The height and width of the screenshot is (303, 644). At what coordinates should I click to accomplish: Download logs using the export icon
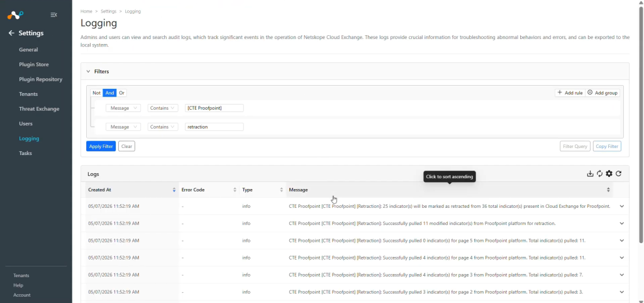[x=590, y=173]
